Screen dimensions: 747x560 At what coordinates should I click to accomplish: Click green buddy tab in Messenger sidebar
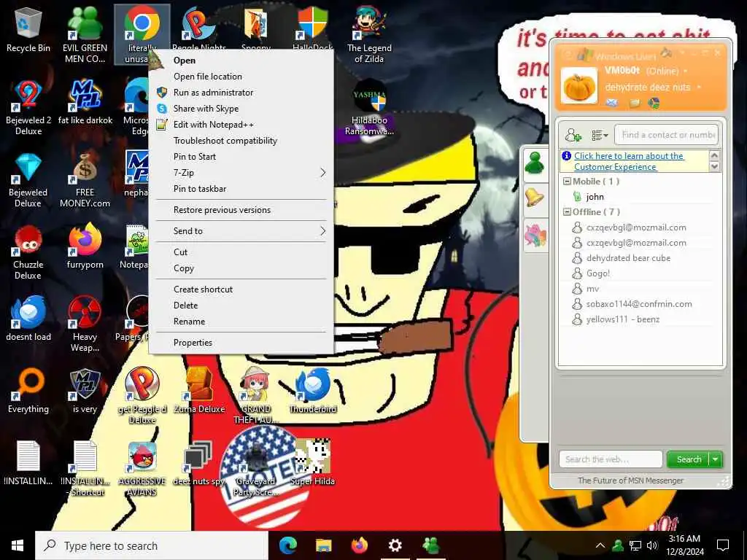click(x=535, y=163)
